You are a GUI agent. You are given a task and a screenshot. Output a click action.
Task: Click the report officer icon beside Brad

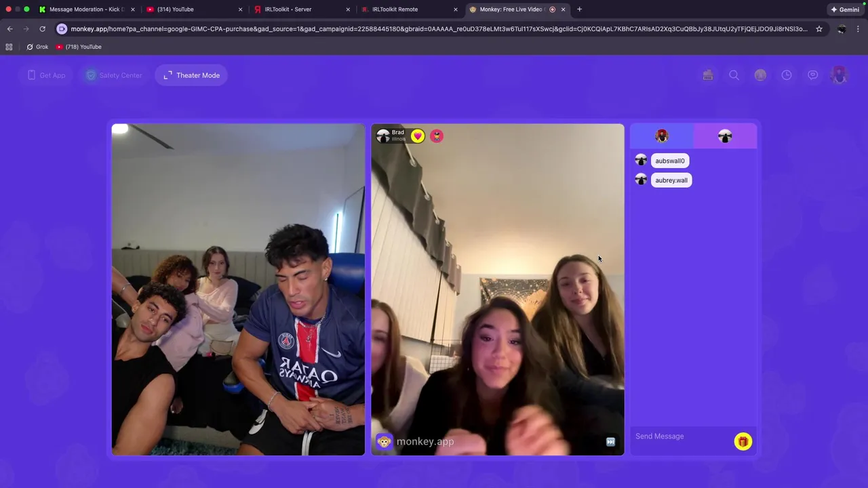click(x=437, y=136)
